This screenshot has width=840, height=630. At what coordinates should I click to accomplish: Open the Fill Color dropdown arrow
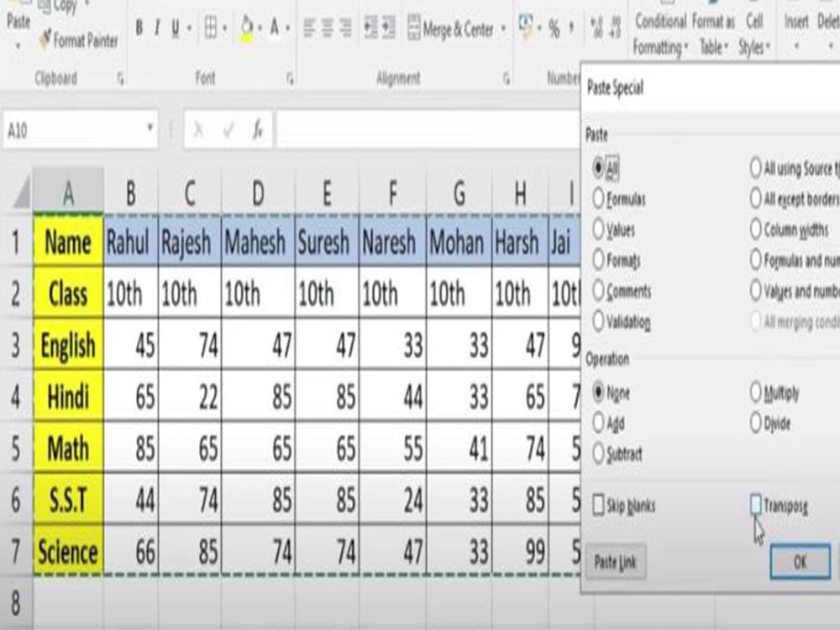(x=260, y=28)
